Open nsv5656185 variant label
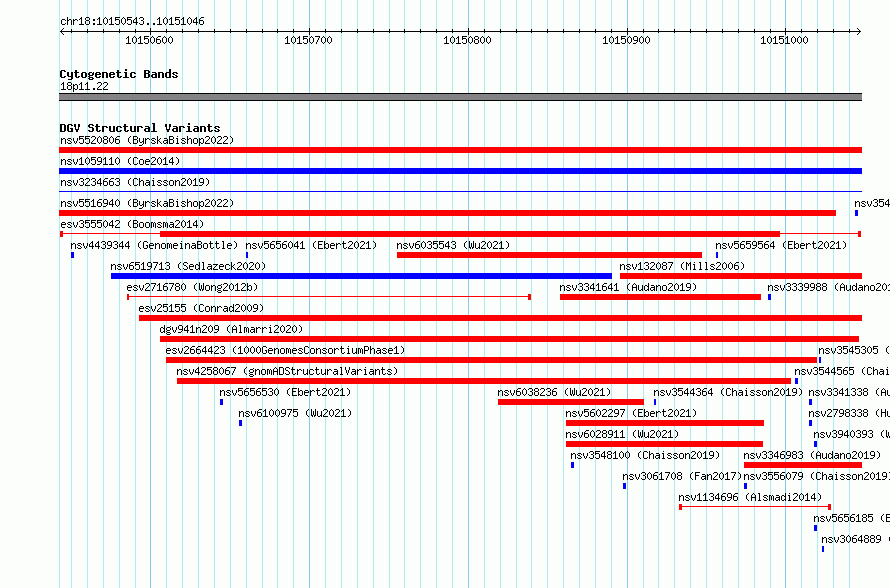 pyautogui.click(x=851, y=518)
